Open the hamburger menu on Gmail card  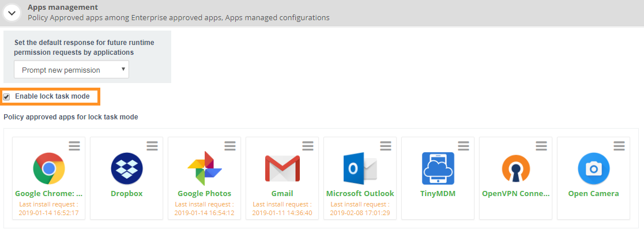(308, 146)
